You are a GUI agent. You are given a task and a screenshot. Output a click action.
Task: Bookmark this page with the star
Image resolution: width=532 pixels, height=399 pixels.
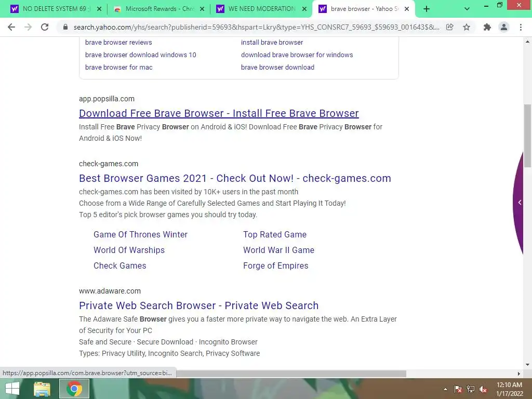467,27
